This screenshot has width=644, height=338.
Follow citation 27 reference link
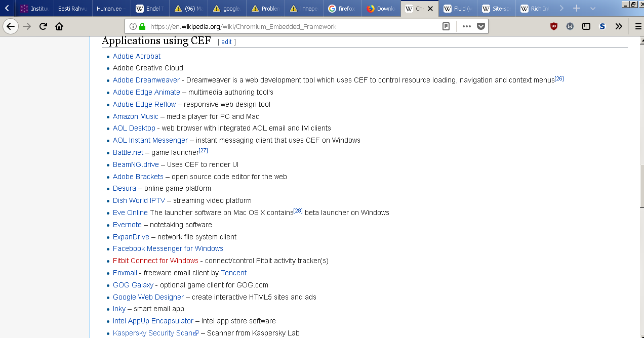coord(203,151)
